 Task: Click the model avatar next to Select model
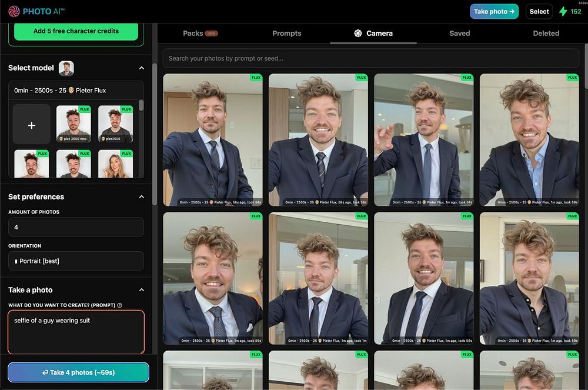pos(66,68)
